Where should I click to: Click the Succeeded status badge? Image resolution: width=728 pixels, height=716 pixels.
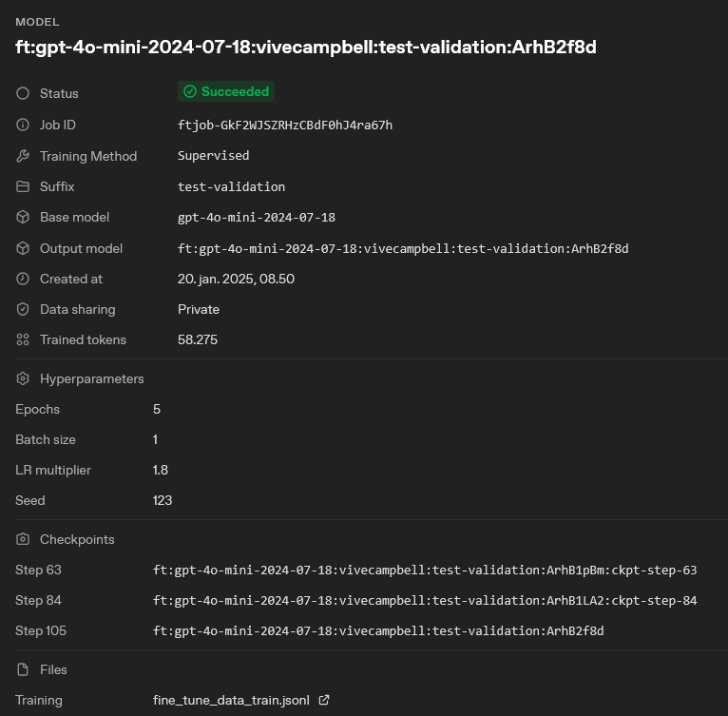(x=226, y=91)
